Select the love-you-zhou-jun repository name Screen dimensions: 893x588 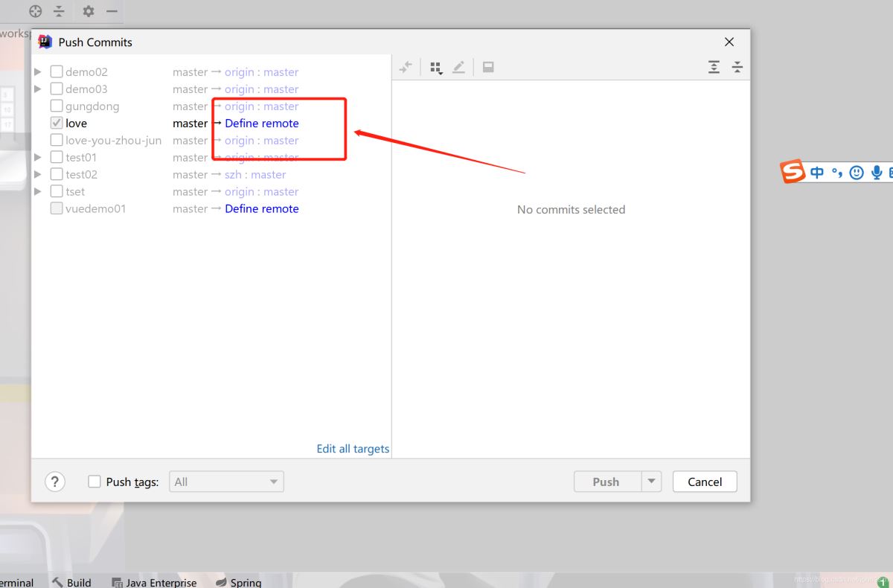[x=113, y=141]
